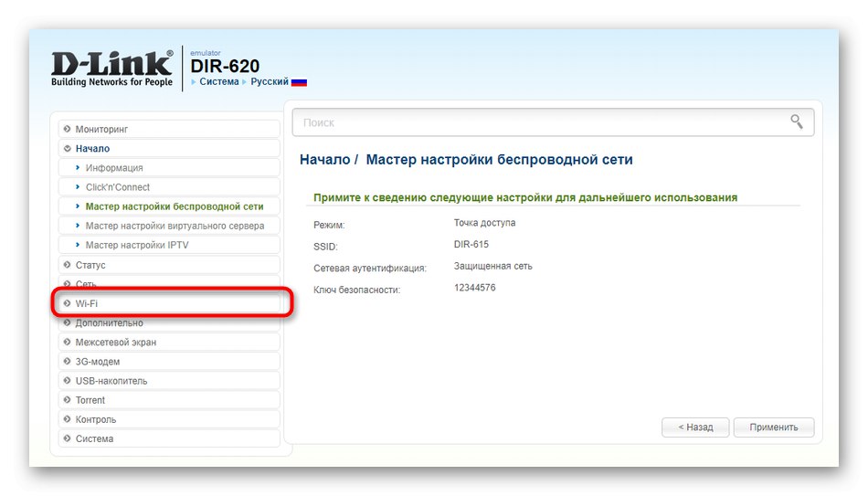
Task: Click the DIR-620 model title
Action: point(225,66)
